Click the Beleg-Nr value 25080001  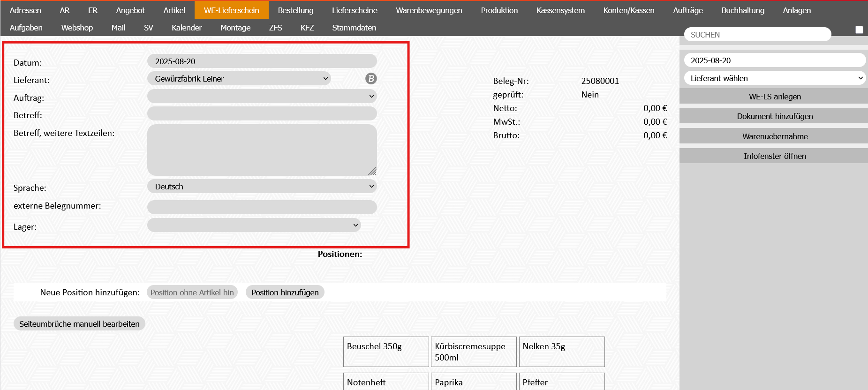600,81
